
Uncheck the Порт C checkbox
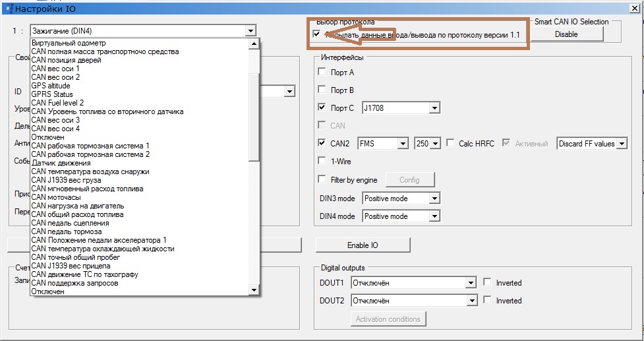[322, 108]
